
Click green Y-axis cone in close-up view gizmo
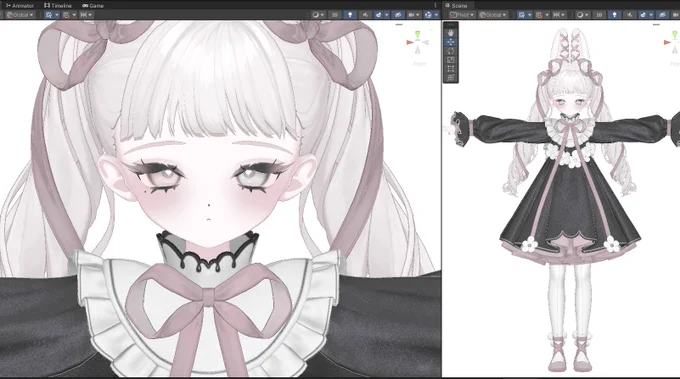tap(417, 35)
